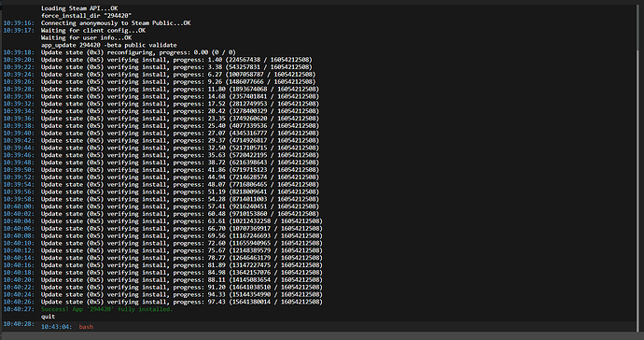Click the progress 66.70 log line
The height and width of the screenshot is (340, 644).
click(x=182, y=229)
